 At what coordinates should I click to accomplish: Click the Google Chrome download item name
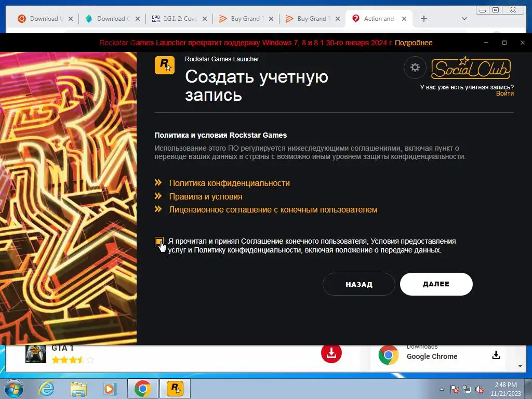pyautogui.click(x=432, y=356)
